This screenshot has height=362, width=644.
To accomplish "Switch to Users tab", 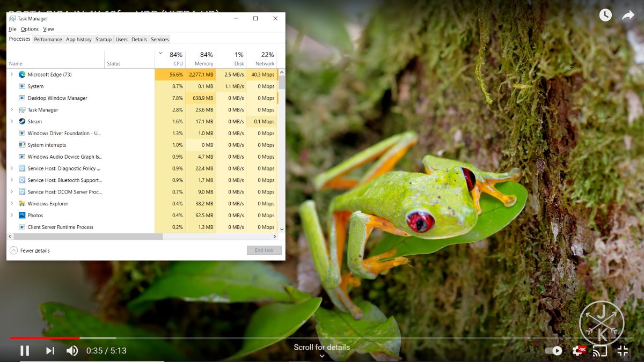I will 122,40.
